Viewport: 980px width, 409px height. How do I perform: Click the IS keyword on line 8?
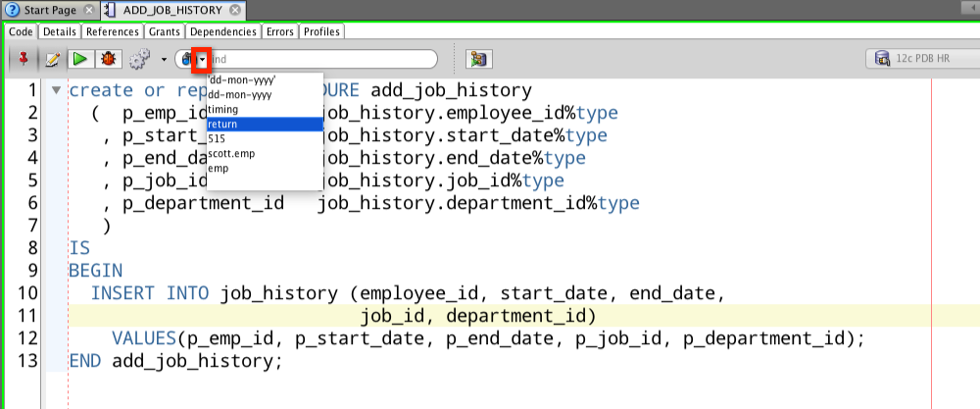pyautogui.click(x=79, y=249)
